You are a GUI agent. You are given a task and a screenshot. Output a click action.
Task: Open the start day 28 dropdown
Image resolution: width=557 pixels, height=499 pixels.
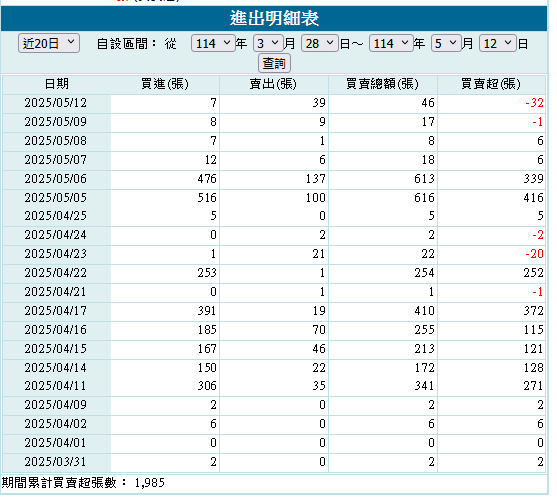[x=320, y=43]
